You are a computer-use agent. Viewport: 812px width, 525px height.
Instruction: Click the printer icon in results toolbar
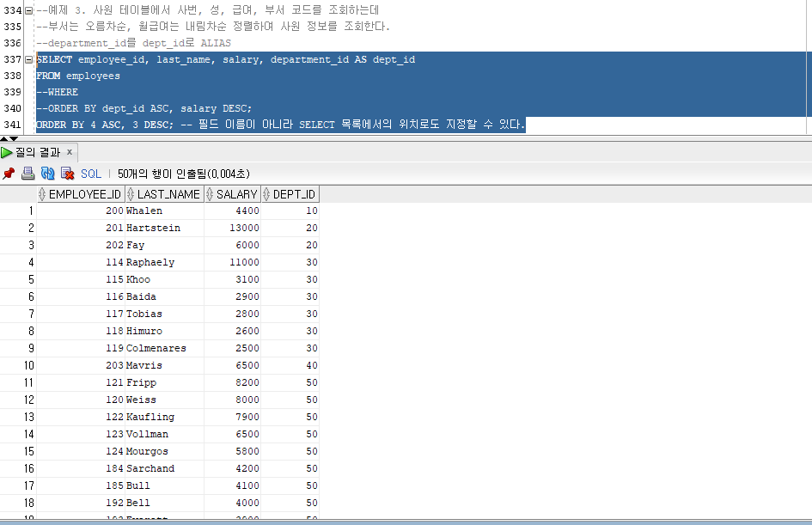click(28, 174)
